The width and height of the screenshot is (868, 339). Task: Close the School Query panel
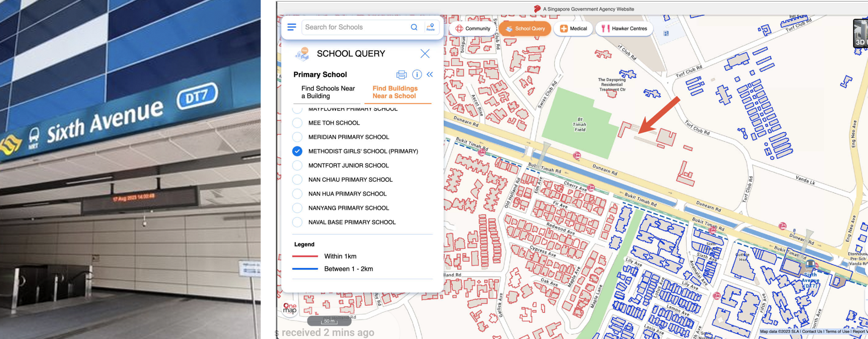click(x=425, y=54)
